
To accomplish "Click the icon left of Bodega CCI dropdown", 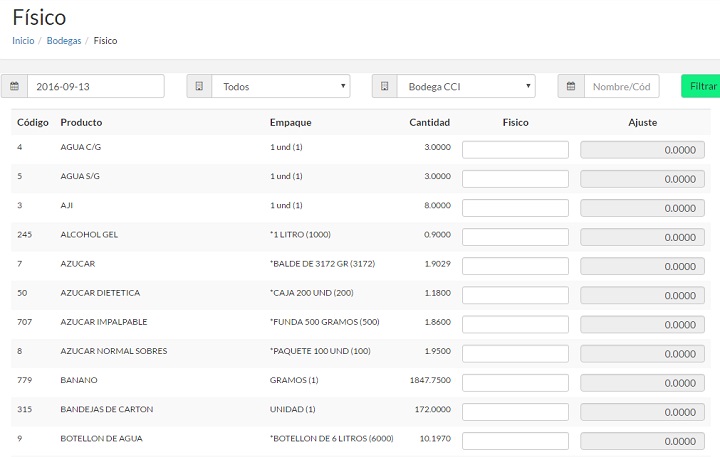I will (385, 87).
